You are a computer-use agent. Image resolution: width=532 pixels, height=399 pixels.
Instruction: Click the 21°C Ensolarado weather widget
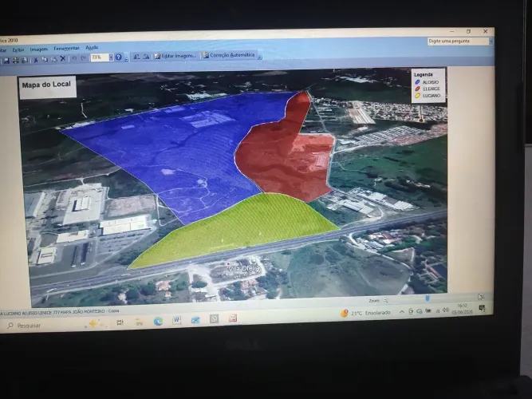pos(365,313)
